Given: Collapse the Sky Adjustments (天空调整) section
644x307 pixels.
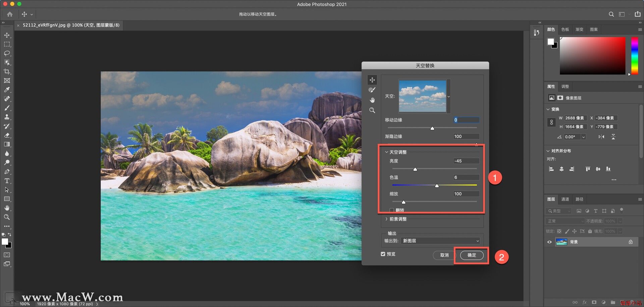Looking at the screenshot, I should 386,152.
